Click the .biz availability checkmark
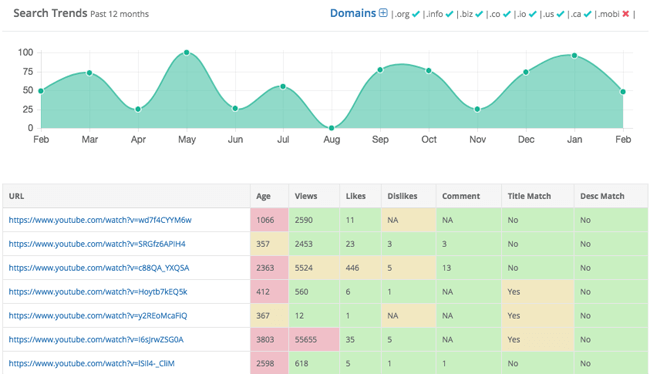 point(479,14)
